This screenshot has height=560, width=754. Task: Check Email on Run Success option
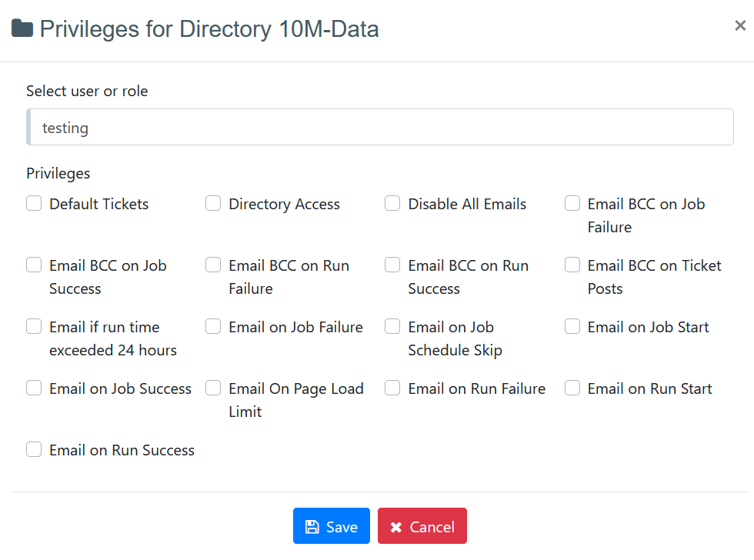tap(34, 450)
